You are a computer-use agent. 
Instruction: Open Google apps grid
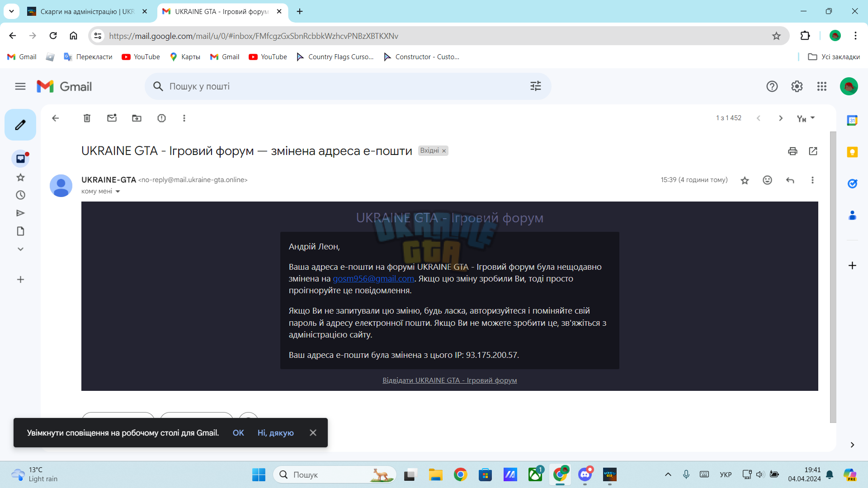pos(822,86)
